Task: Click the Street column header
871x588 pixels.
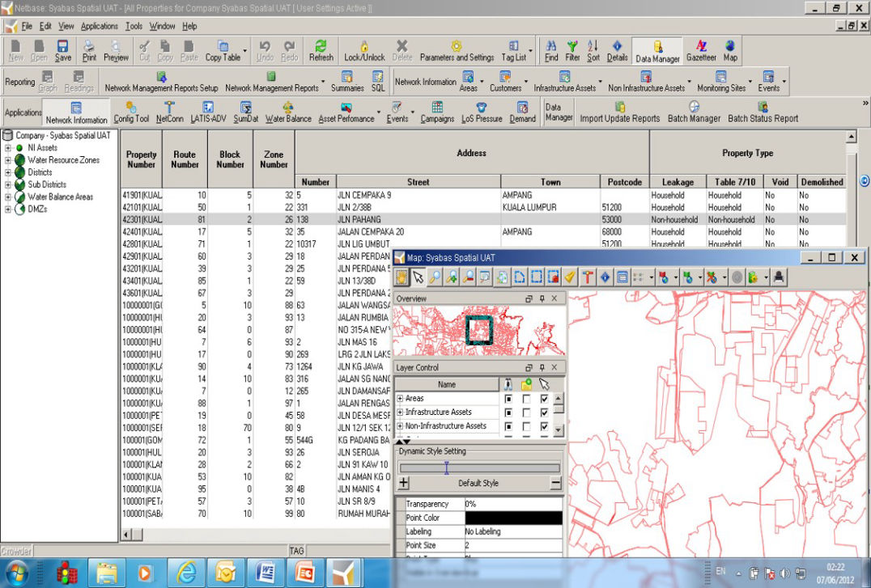Action: [419, 181]
